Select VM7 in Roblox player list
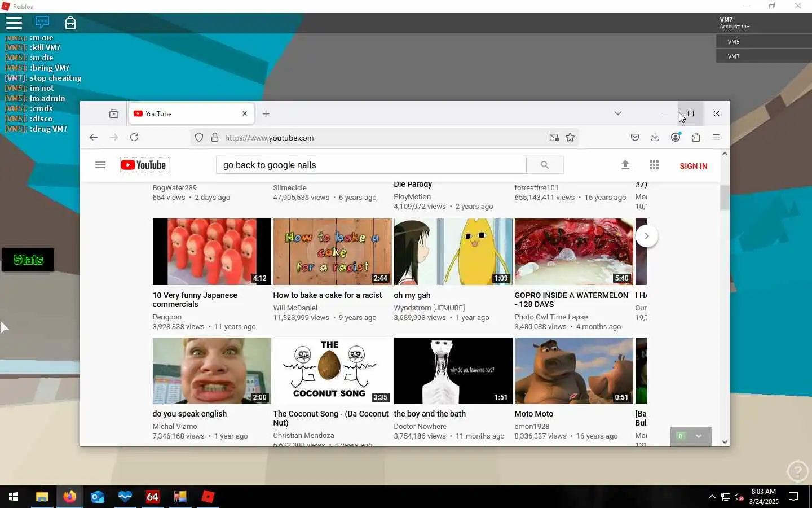The height and width of the screenshot is (508, 812). pos(764,56)
